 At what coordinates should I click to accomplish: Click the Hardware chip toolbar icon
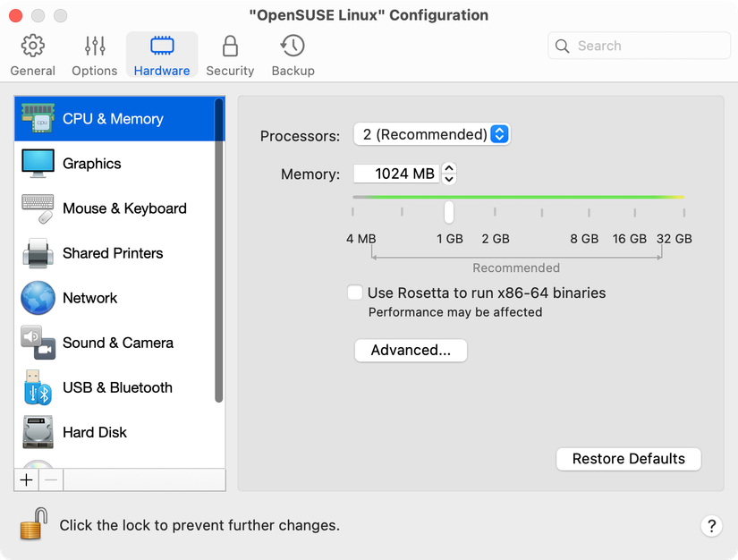tap(162, 46)
